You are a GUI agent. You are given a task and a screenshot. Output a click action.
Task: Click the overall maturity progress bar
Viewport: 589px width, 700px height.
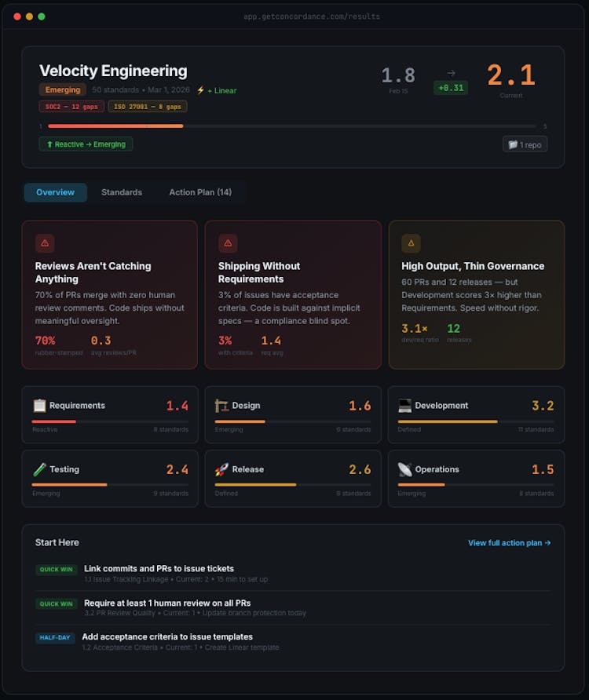point(292,126)
